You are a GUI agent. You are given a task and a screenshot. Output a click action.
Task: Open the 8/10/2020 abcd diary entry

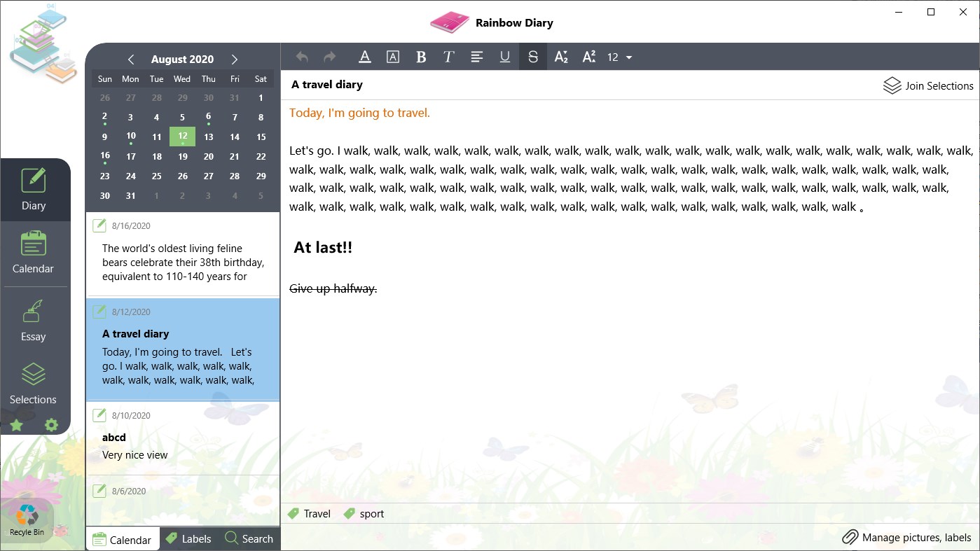click(x=182, y=437)
